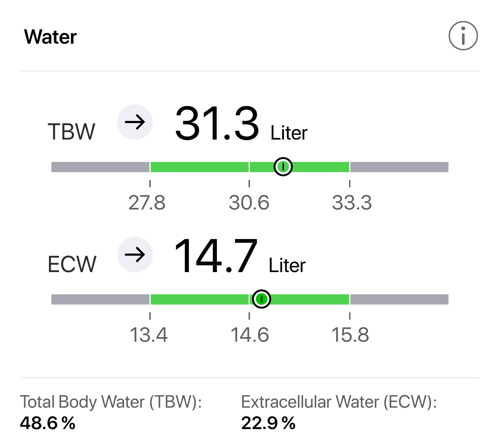The image size is (499, 448).
Task: Click the 14.6 ECW midpoint label
Action: 250,335
